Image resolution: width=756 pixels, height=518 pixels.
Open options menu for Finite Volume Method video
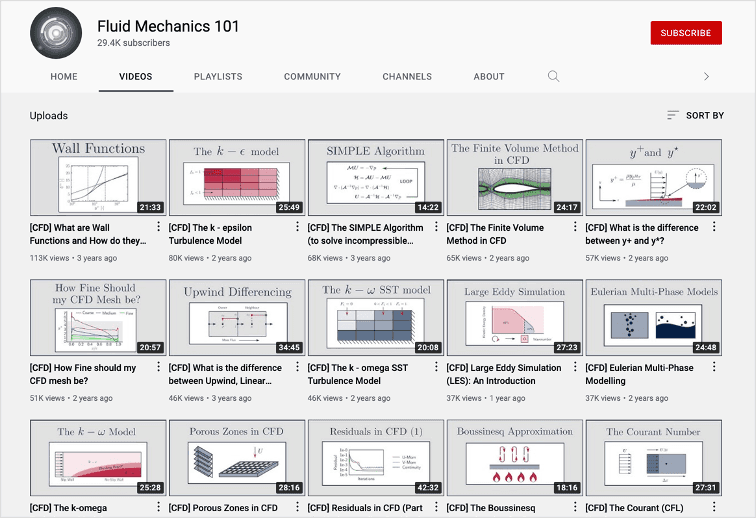click(575, 227)
